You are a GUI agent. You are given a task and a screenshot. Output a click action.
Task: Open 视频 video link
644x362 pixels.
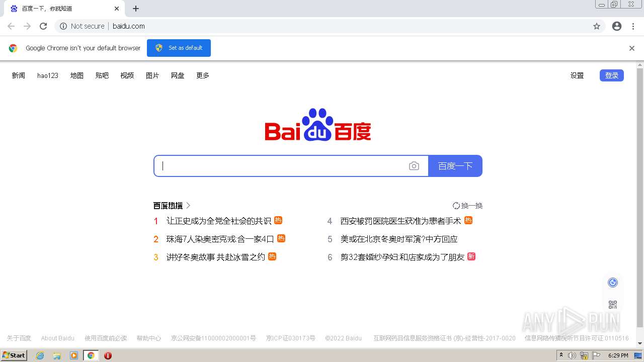point(127,75)
